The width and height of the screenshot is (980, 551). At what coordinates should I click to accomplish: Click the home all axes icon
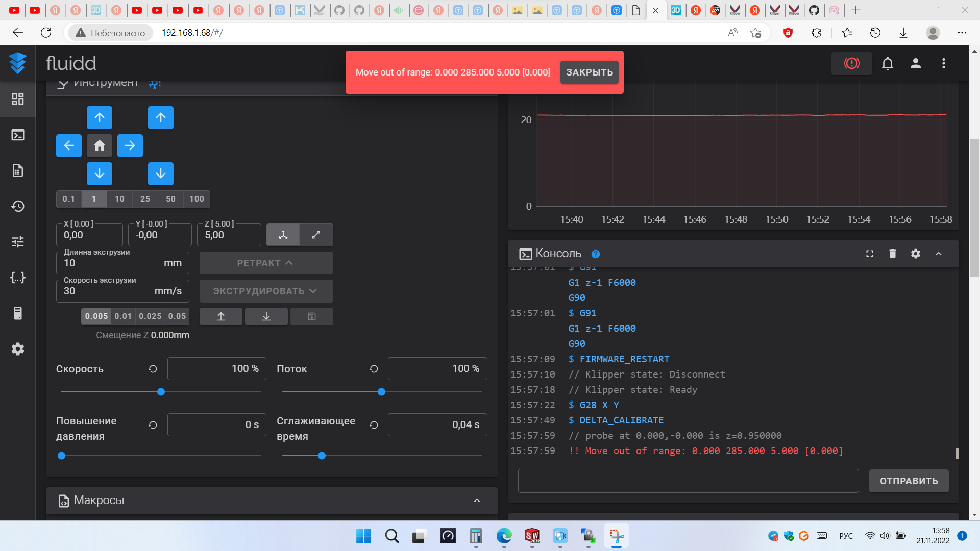point(100,145)
